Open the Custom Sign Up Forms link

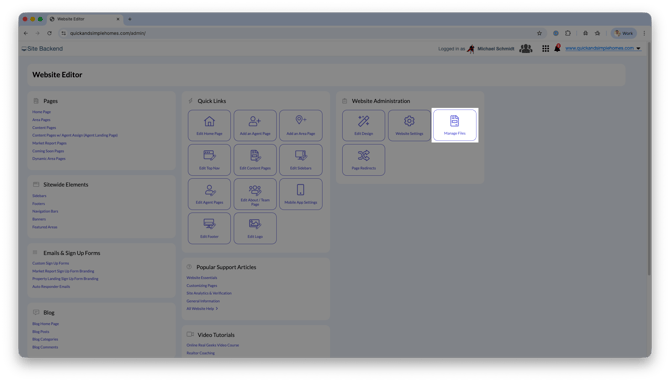(50, 263)
